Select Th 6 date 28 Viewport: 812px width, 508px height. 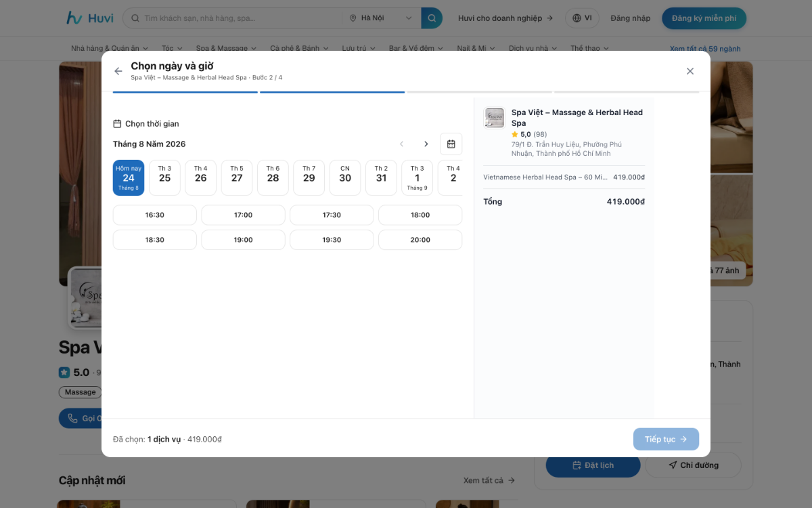click(273, 178)
